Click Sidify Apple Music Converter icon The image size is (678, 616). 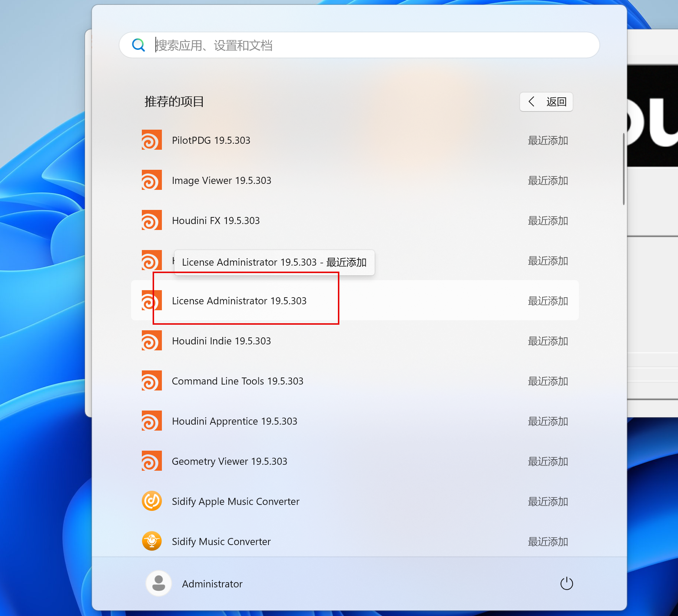click(x=151, y=501)
